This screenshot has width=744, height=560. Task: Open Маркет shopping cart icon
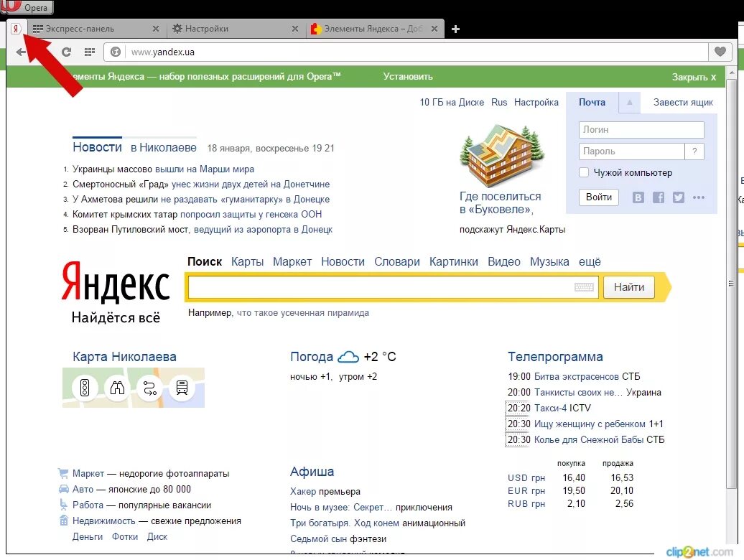pyautogui.click(x=63, y=473)
